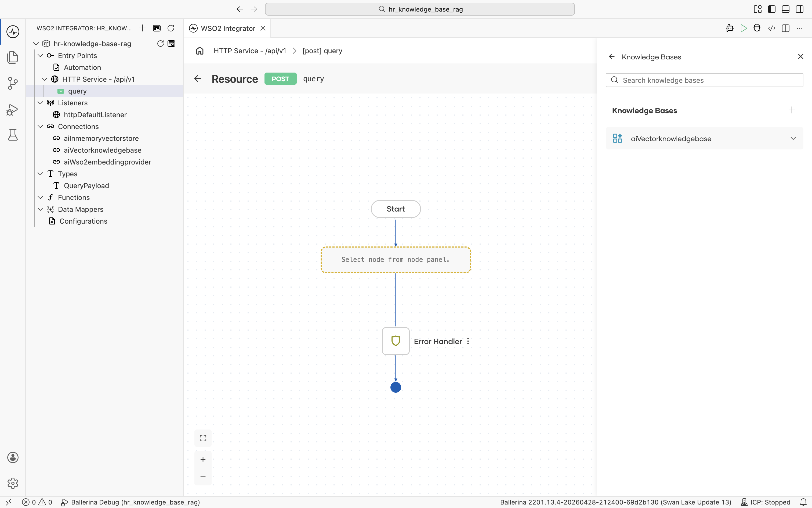Collapse the HTTP Service - /api/v1 node
The width and height of the screenshot is (812, 508).
click(45, 79)
